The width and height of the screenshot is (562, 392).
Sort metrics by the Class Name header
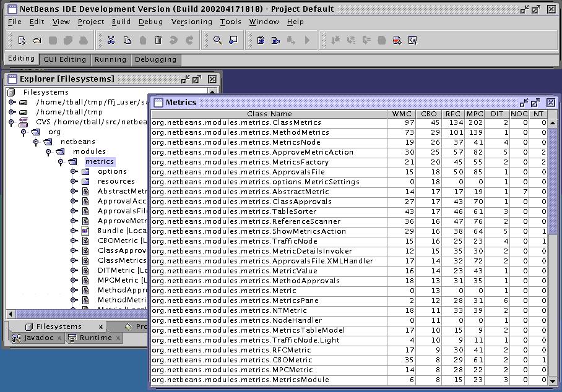coord(269,114)
